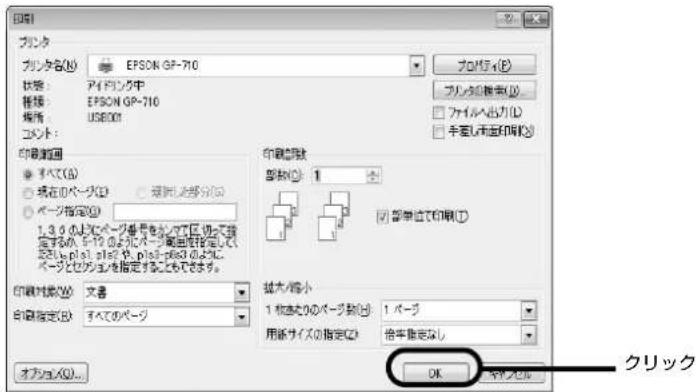Open the プロパティ(P) printer properties
The width and height of the screenshot is (696, 392).
pyautogui.click(x=484, y=65)
